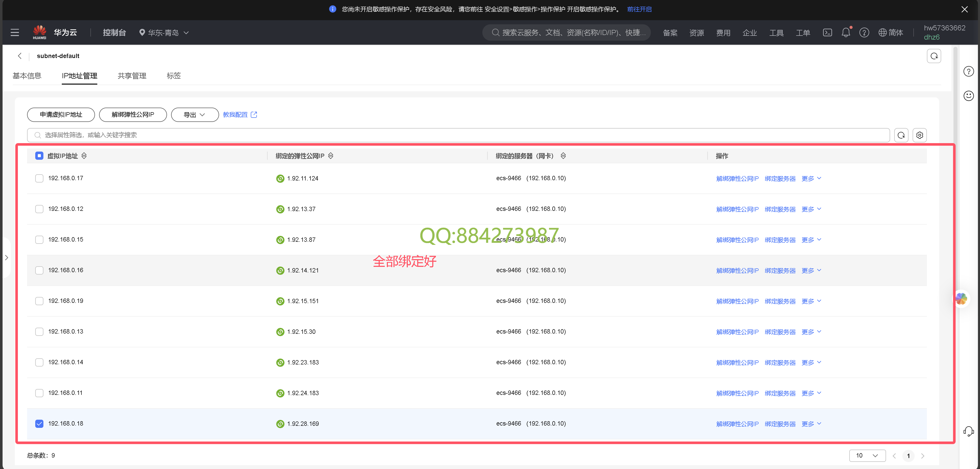Viewport: 980px width, 469px height.
Task: Check the box for 192.168.0.12
Action: click(x=39, y=209)
